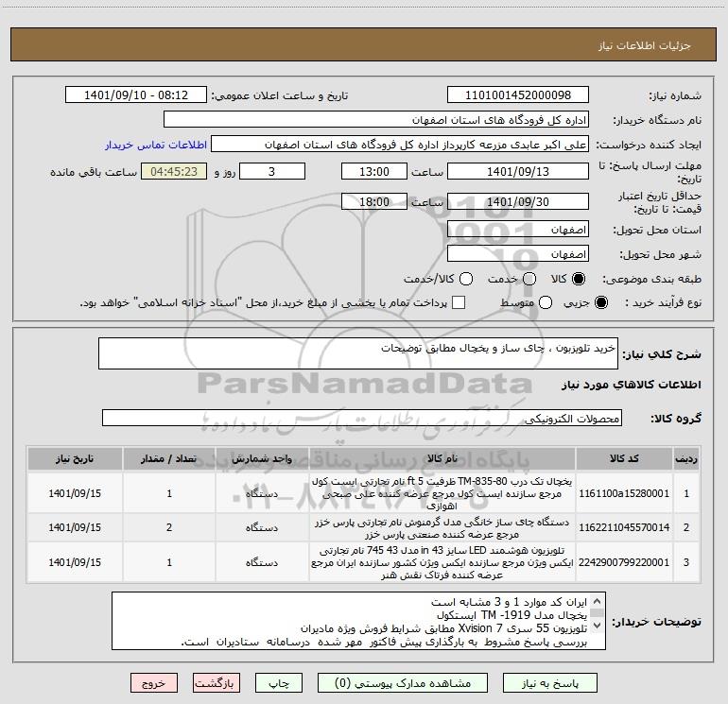The width and height of the screenshot is (728, 704).
Task: Select the متوسط purchase type radio
Action: coord(546,303)
